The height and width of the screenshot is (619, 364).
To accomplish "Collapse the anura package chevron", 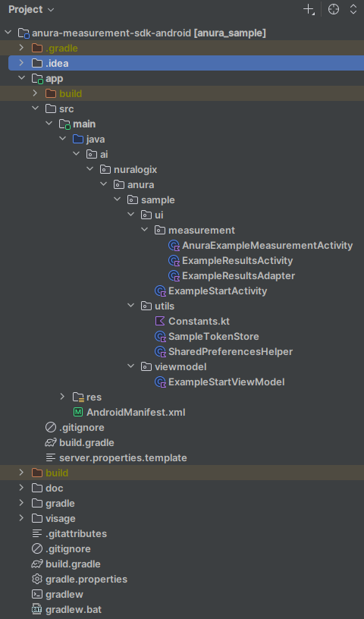I will pyautogui.click(x=103, y=184).
